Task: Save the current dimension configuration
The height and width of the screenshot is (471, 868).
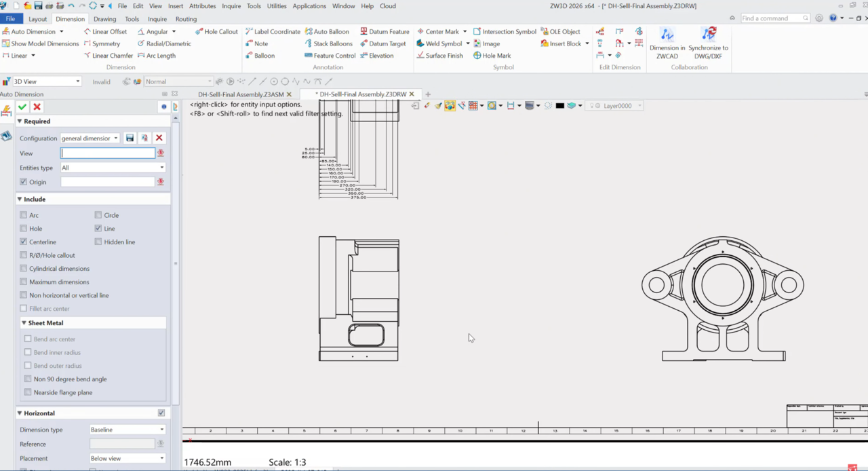Action: (130, 138)
